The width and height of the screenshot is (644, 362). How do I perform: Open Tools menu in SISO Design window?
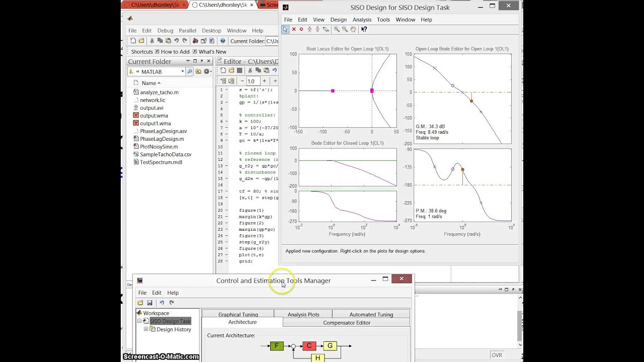383,20
